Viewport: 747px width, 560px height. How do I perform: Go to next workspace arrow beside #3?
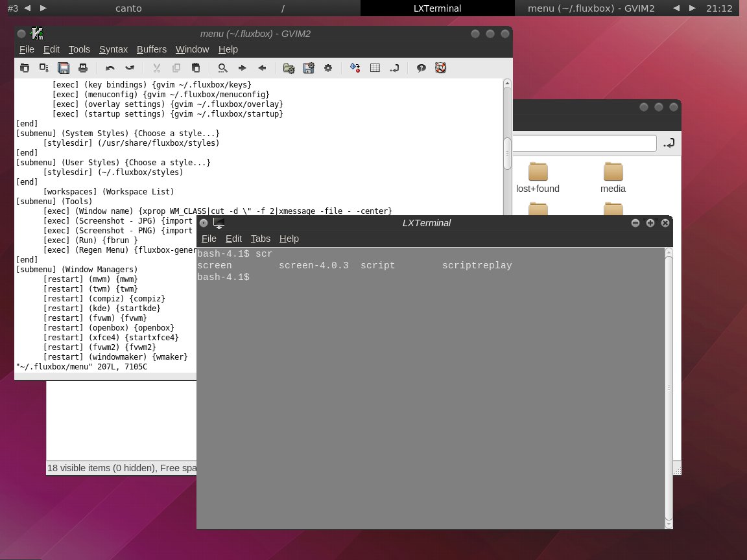coord(43,8)
